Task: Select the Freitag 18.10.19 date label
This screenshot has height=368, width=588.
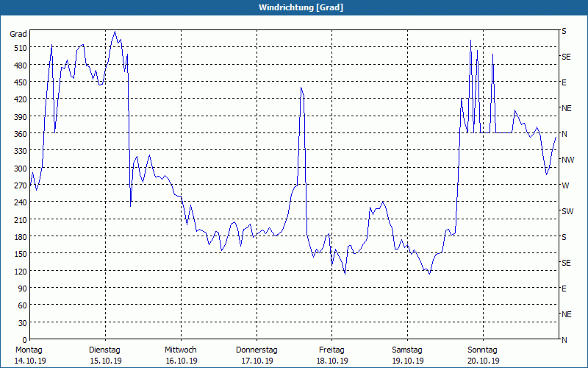Action: click(x=332, y=355)
